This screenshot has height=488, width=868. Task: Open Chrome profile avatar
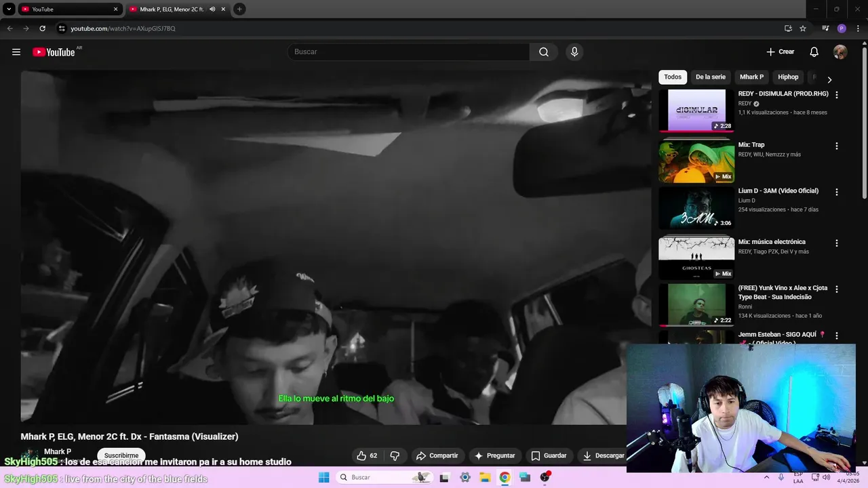[842, 28]
